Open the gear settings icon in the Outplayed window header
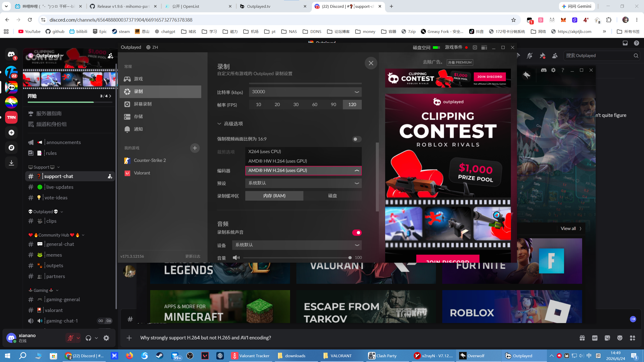Viewport: 644px width, 362px height. click(553, 70)
